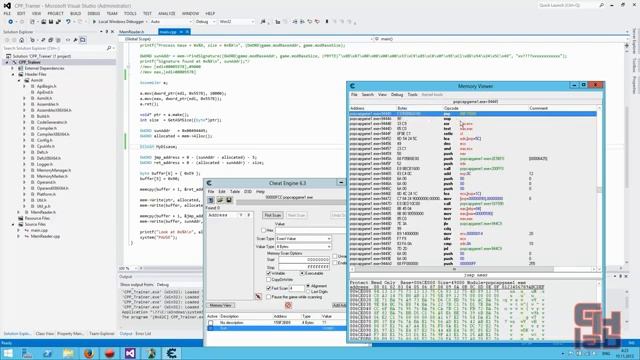Click Solution Explorer Home icon
The image size is (640, 360).
(x=22, y=40)
